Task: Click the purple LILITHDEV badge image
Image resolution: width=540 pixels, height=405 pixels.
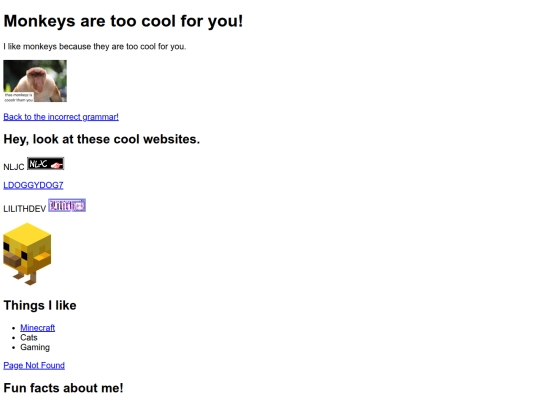Action: click(x=67, y=205)
